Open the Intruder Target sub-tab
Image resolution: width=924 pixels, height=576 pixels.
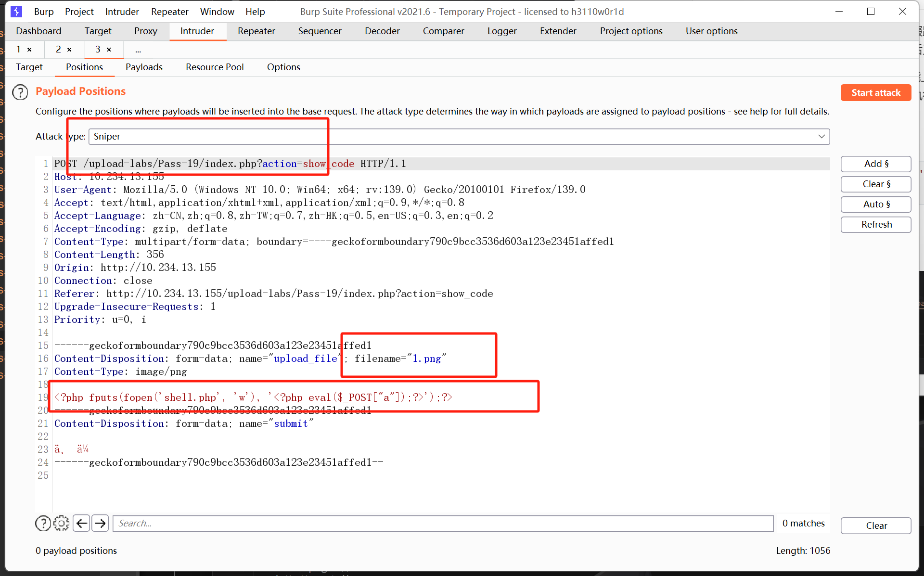(29, 67)
